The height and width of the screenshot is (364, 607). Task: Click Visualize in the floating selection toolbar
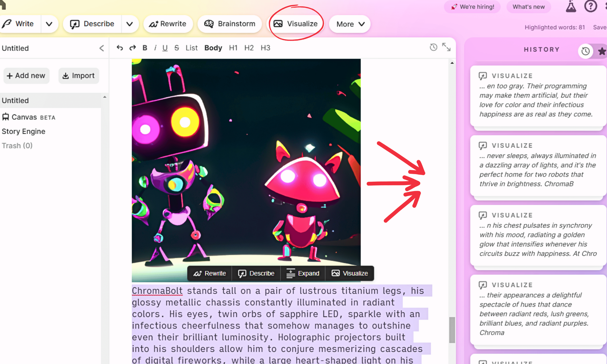tap(350, 273)
